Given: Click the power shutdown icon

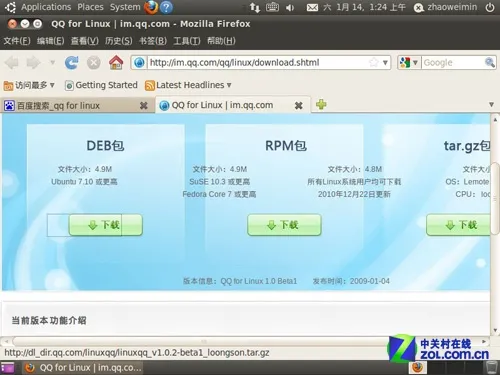Looking at the screenshot, I should click(x=490, y=7).
